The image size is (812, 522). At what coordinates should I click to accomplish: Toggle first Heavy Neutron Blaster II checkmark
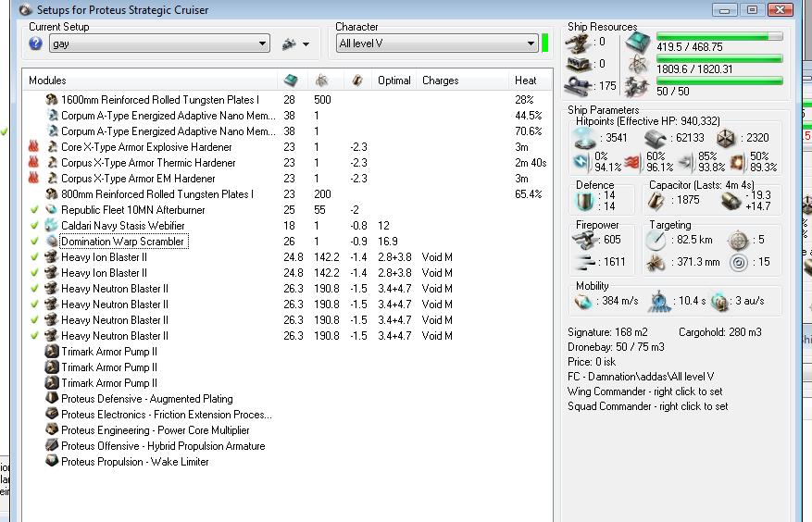[34, 289]
